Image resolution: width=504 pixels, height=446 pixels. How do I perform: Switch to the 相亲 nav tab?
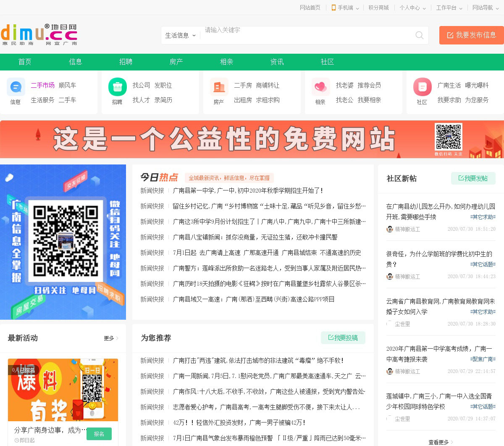point(226,62)
